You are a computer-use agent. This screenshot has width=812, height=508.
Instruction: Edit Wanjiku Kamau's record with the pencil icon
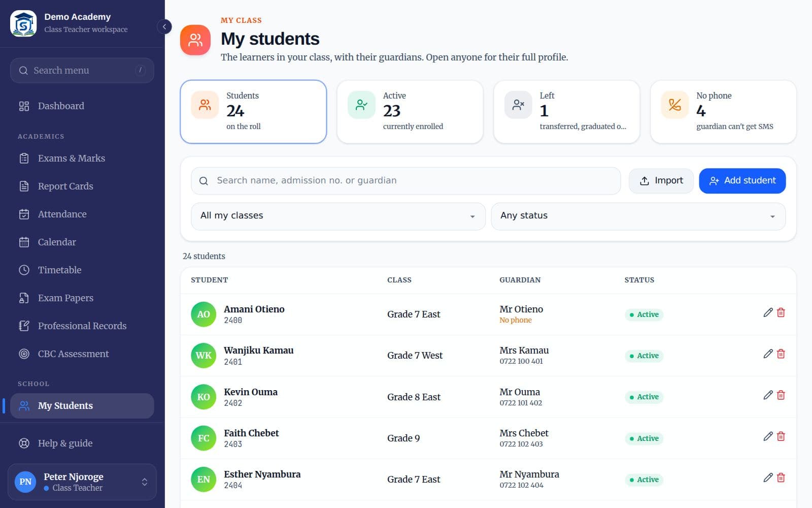click(768, 354)
